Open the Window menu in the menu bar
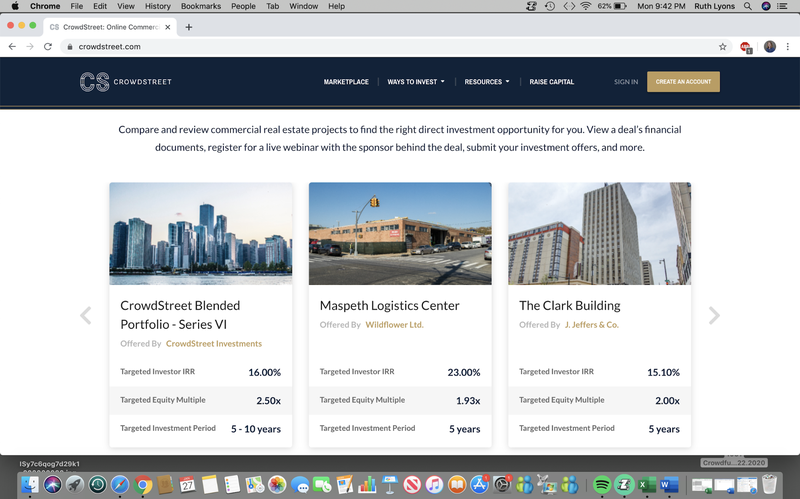The image size is (800, 499). (304, 6)
